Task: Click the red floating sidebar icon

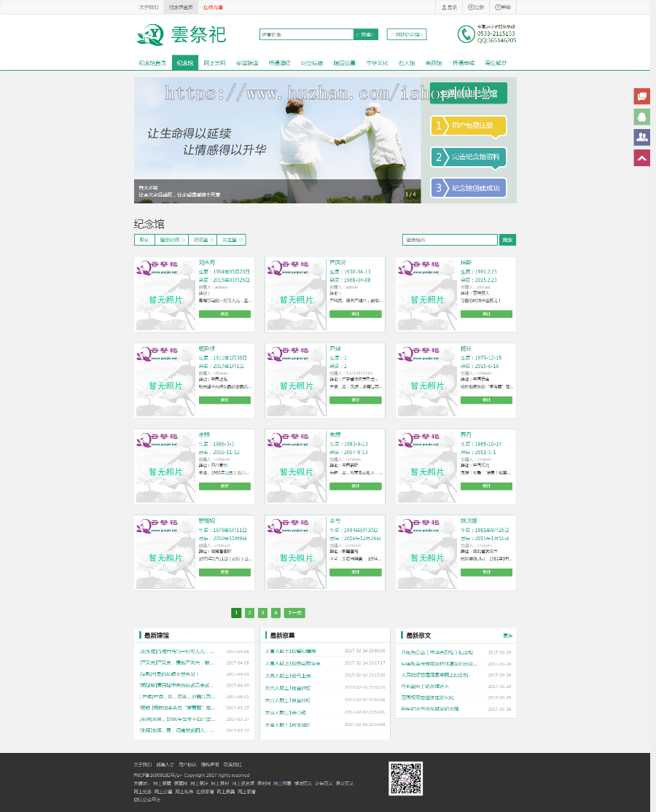Action: coord(641,96)
